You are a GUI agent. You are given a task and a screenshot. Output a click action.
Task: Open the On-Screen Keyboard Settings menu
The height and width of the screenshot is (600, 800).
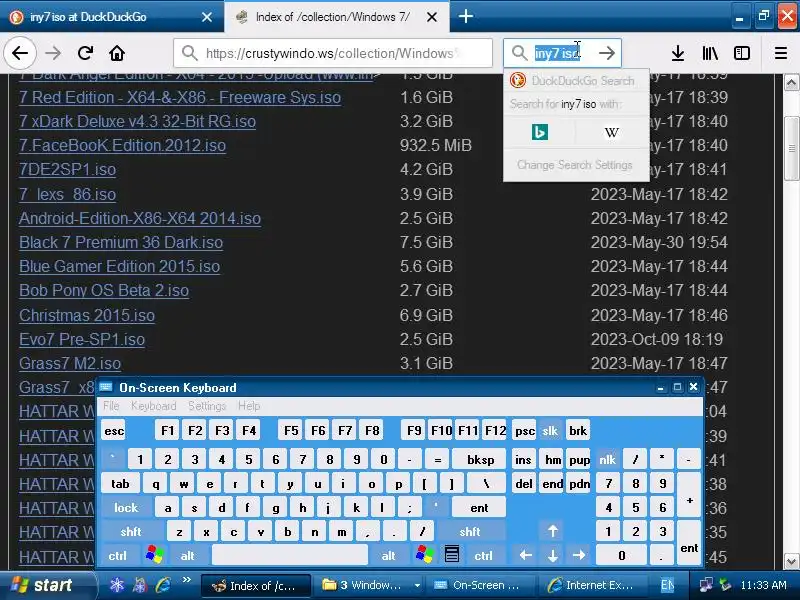(x=207, y=406)
